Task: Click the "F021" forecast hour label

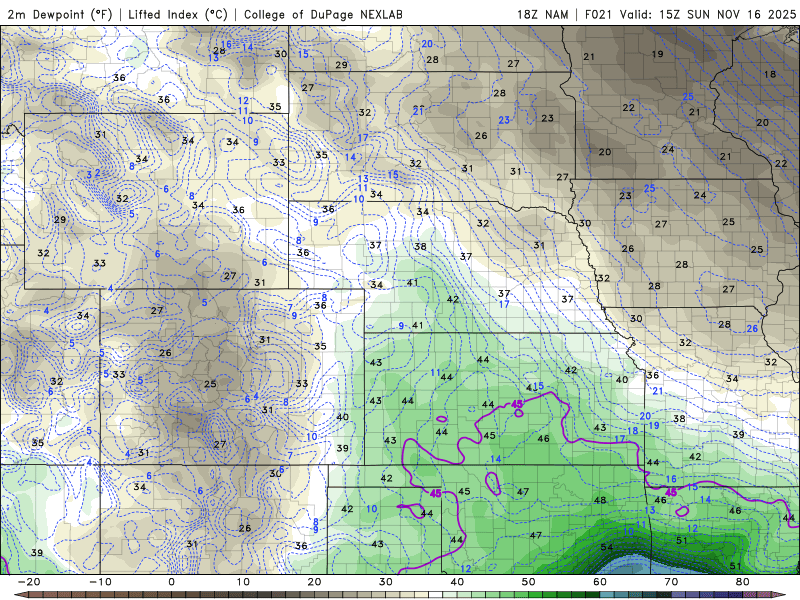Action: (598, 15)
